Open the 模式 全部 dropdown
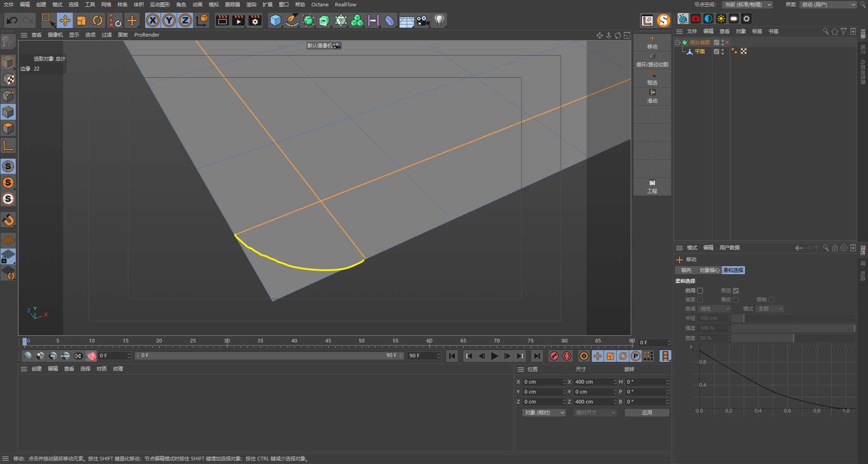868x464 pixels. [770, 309]
